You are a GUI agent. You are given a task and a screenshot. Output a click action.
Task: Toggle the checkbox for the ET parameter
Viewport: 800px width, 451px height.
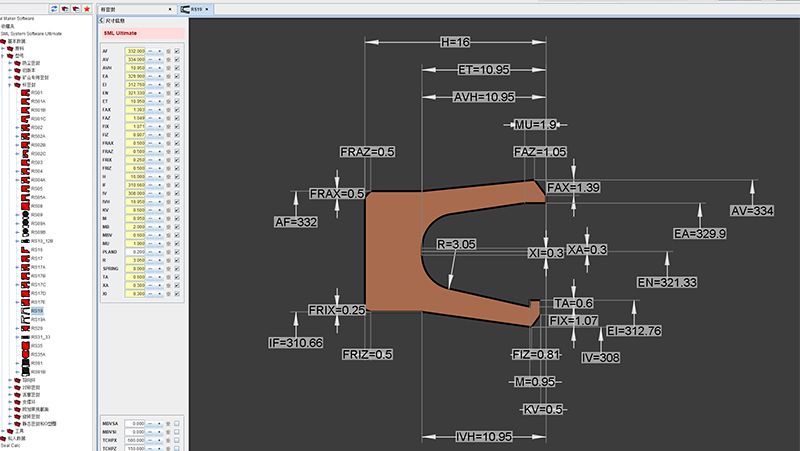[x=177, y=101]
